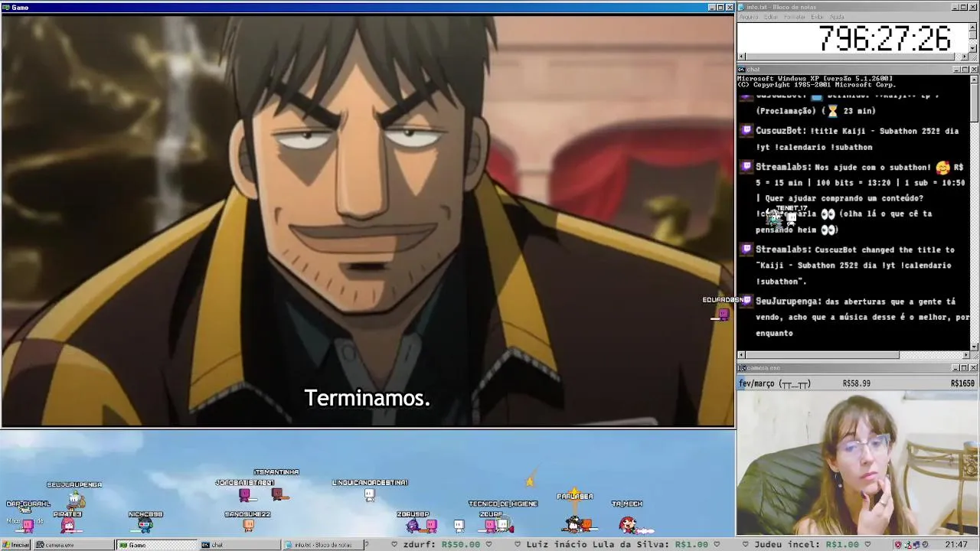Click the hourglass emoji in the chat
The width and height of the screenshot is (980, 551).
[833, 111]
